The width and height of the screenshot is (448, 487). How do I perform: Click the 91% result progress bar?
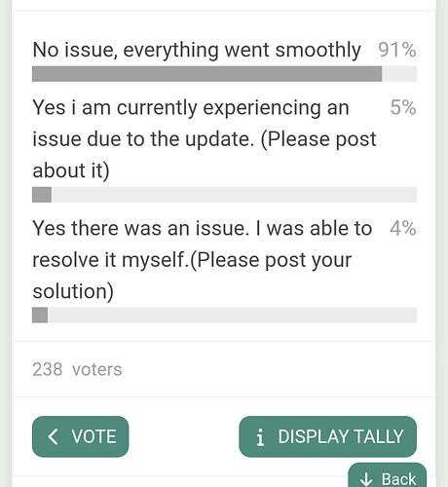pyautogui.click(x=224, y=74)
